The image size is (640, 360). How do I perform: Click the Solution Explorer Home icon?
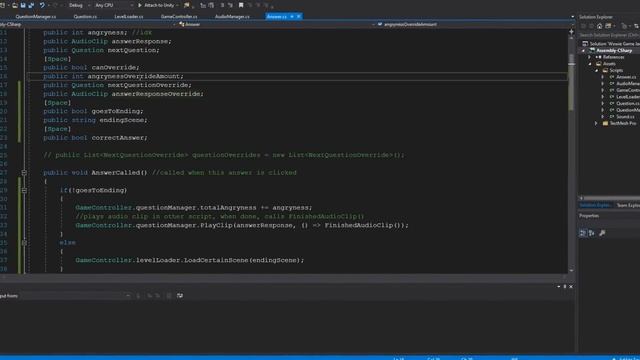coord(600,26)
